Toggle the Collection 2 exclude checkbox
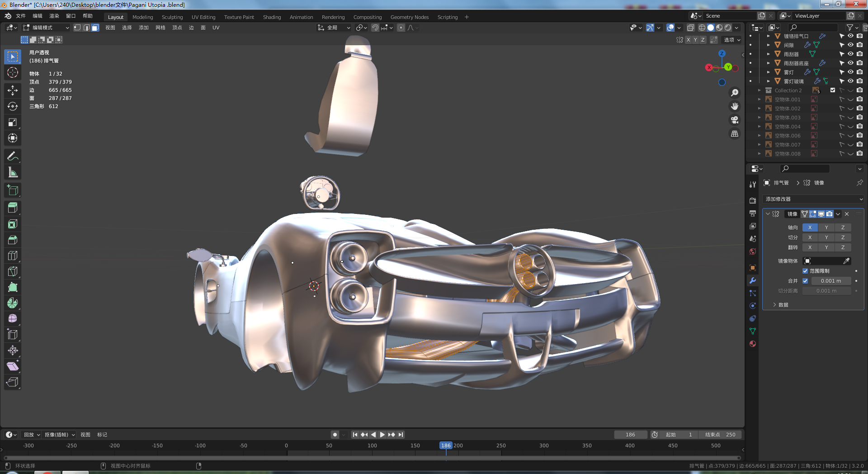The width and height of the screenshot is (868, 474). point(833,90)
